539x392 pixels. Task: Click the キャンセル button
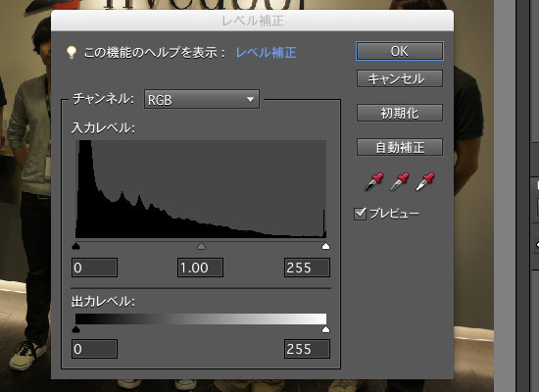click(x=400, y=78)
